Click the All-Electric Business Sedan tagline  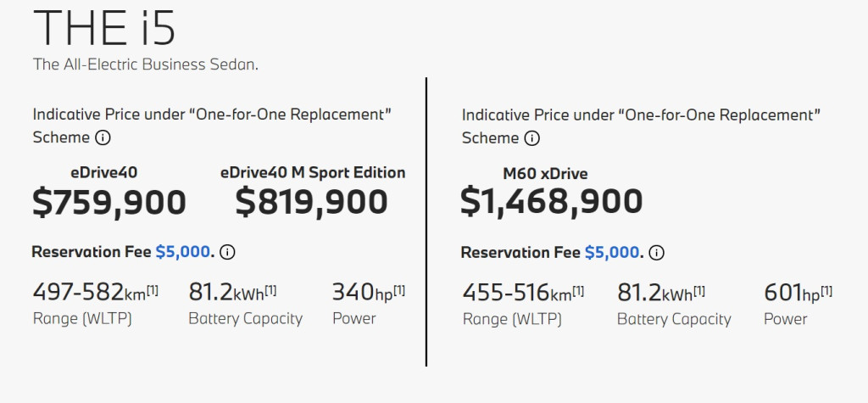[144, 64]
